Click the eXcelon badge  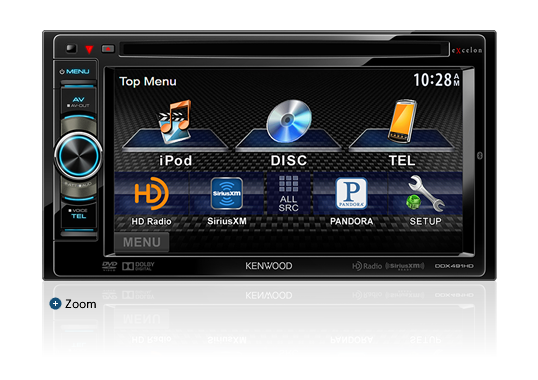pos(467,50)
